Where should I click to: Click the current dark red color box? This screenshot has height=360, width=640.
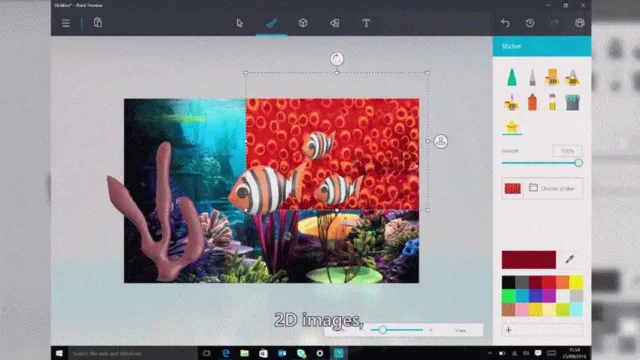[x=529, y=260]
